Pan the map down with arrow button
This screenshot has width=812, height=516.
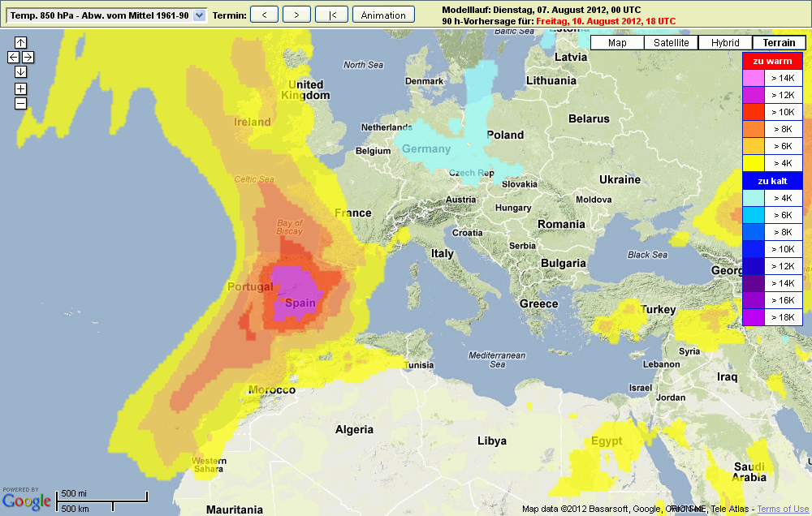click(x=21, y=71)
